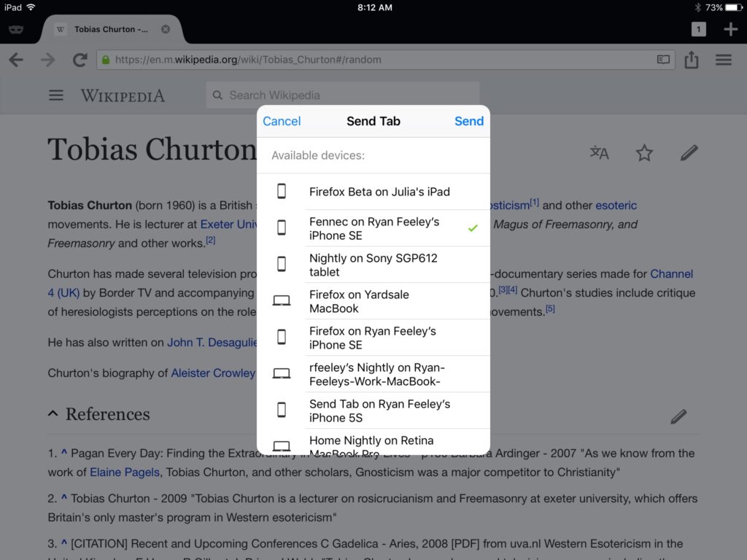The height and width of the screenshot is (560, 747).
Task: Open the Aleister Crowley article link
Action: point(212,373)
